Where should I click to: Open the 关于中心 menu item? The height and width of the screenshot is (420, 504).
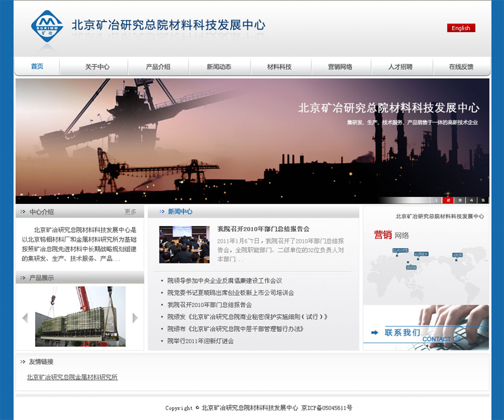click(x=97, y=67)
